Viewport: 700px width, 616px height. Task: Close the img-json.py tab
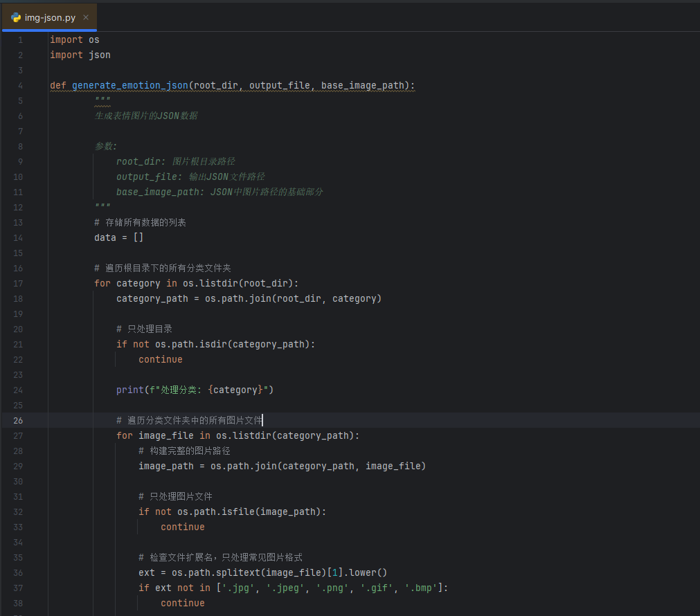[86, 17]
